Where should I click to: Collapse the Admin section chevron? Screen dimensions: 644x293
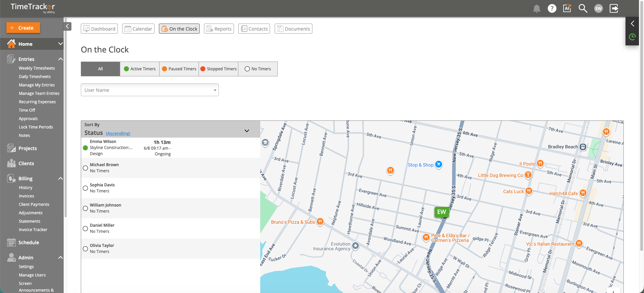pos(61,257)
